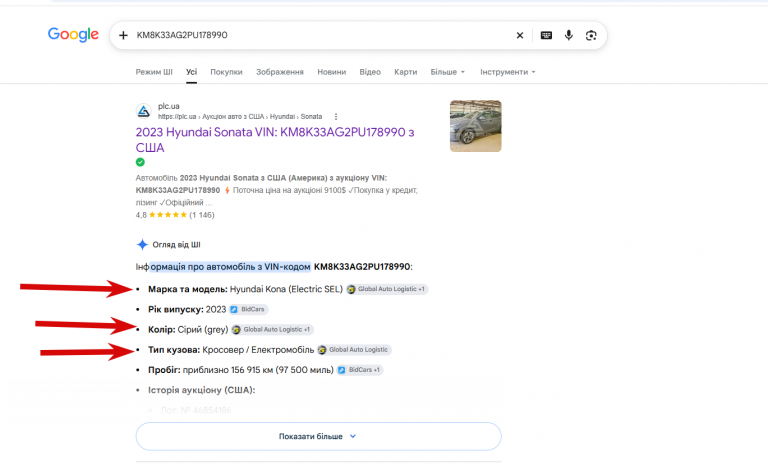Switch to Режим ШІ tab
768x470 pixels.
[x=154, y=72]
